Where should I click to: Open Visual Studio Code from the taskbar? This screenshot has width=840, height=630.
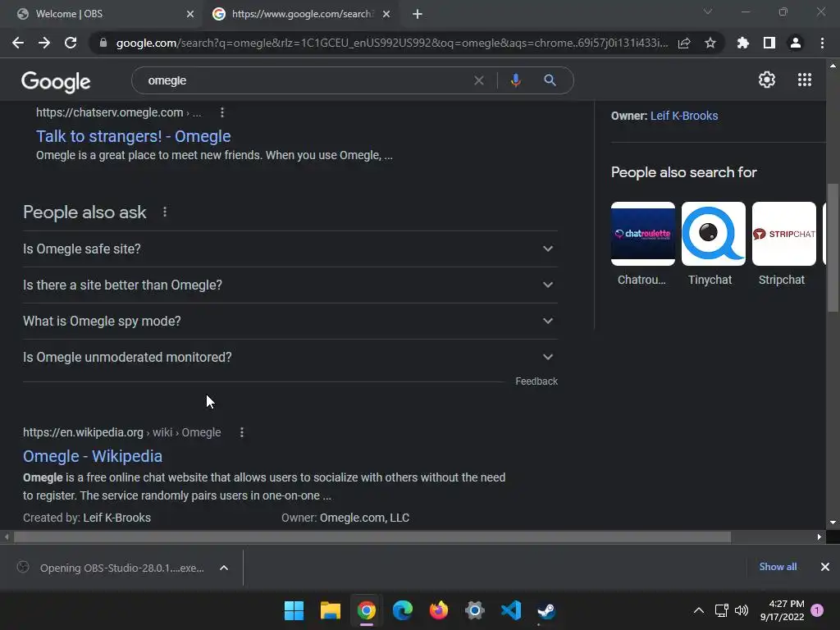tap(511, 610)
